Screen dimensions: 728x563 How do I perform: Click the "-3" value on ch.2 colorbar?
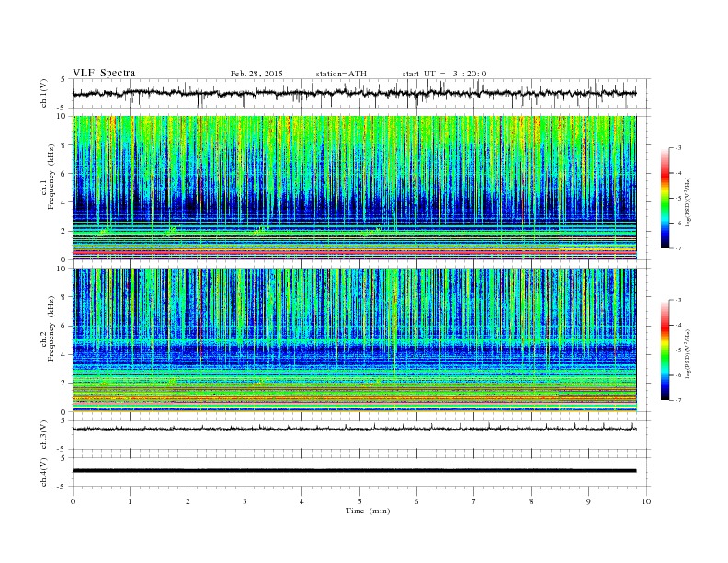678,300
